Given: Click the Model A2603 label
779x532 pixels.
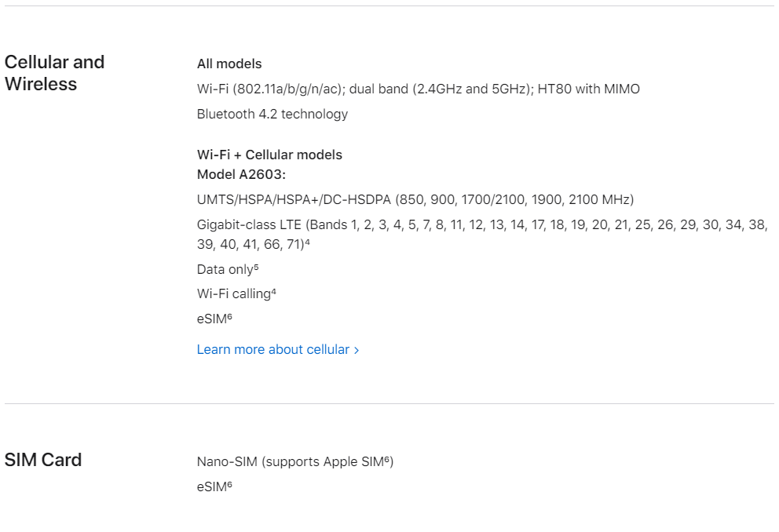Looking at the screenshot, I should pyautogui.click(x=241, y=174).
